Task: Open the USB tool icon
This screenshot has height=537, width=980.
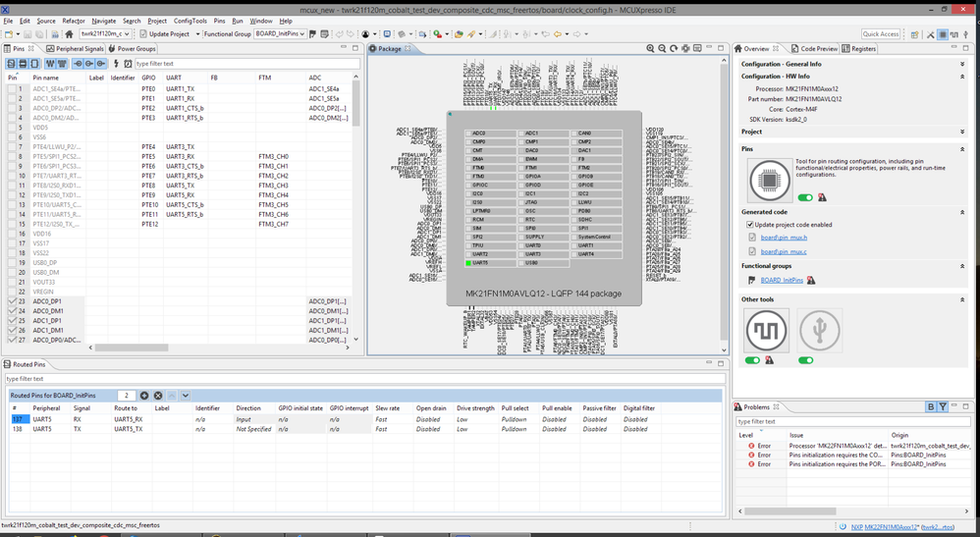Action: [819, 330]
